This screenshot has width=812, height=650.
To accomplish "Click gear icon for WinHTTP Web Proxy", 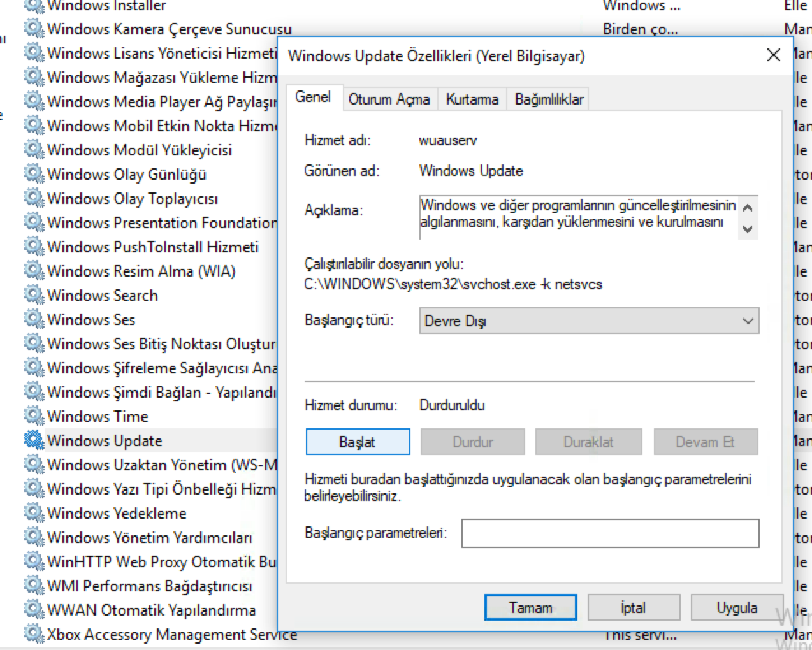I will tap(34, 561).
